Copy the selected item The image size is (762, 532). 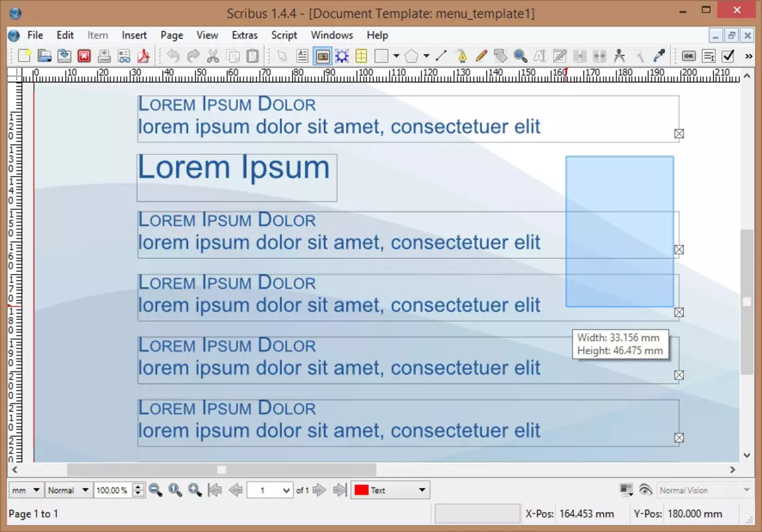pyautogui.click(x=233, y=56)
